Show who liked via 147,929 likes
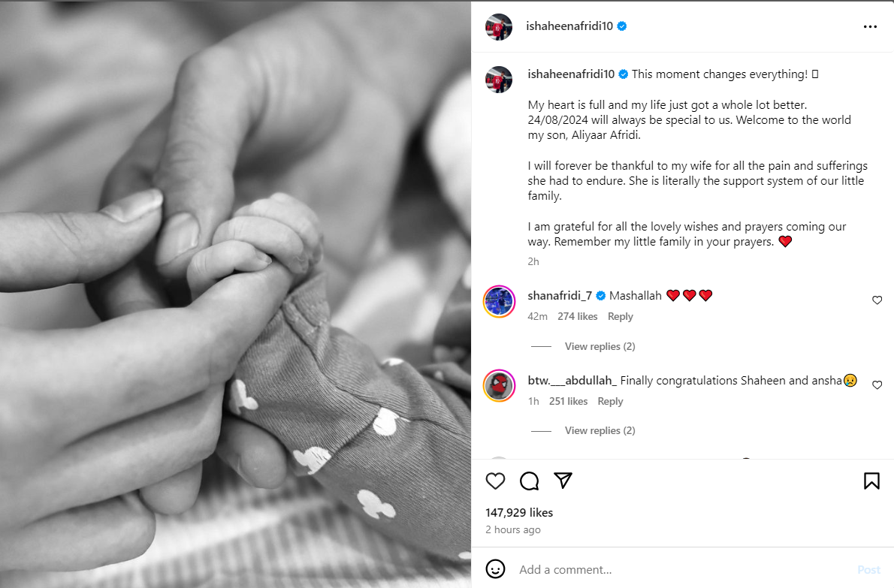The image size is (894, 588). (x=519, y=513)
